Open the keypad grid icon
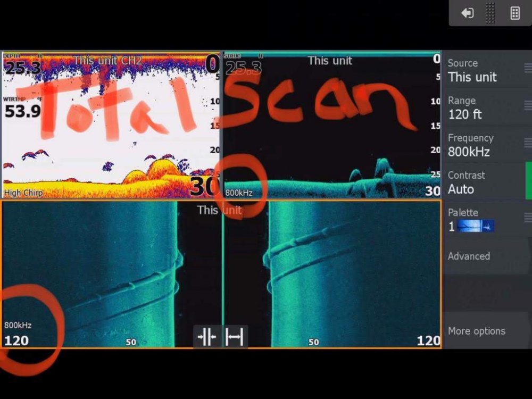The width and height of the screenshot is (532, 399). click(515, 13)
